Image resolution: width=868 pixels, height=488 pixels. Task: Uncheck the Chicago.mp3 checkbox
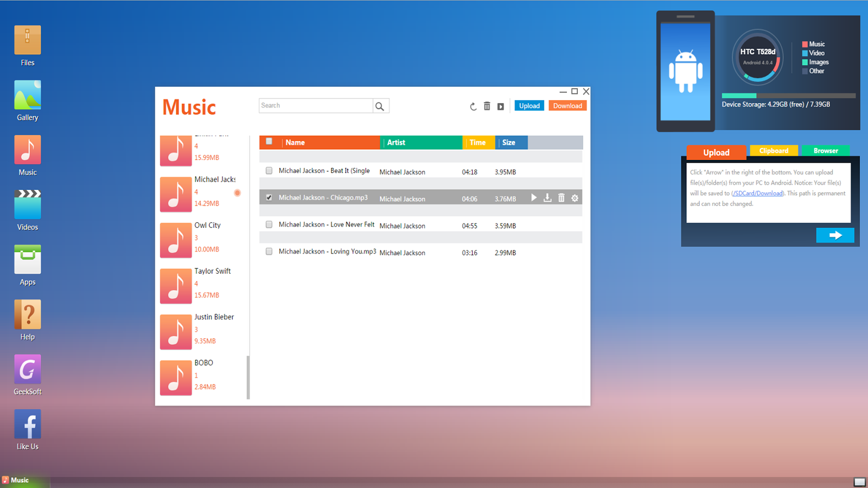269,198
